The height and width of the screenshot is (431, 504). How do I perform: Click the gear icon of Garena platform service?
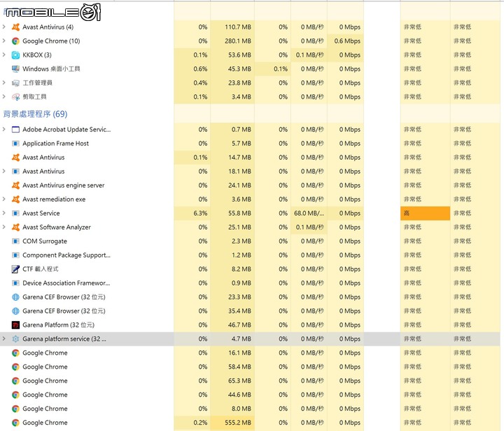click(x=15, y=339)
